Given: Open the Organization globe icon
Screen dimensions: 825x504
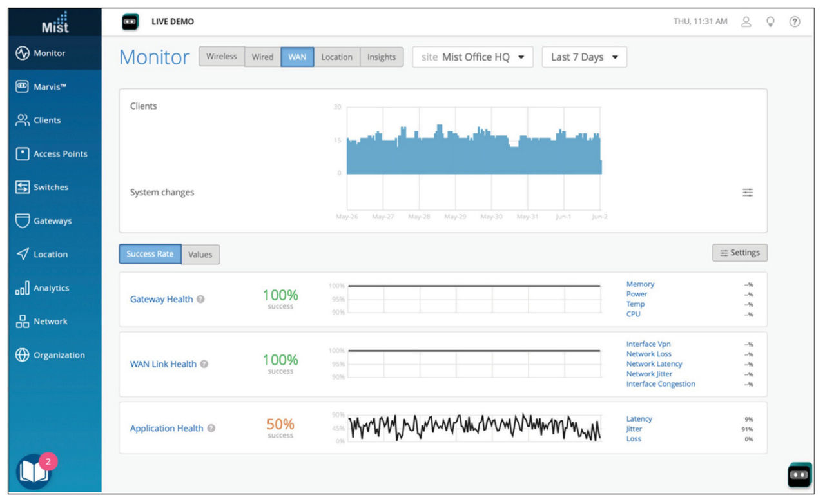Looking at the screenshot, I should coord(23,355).
